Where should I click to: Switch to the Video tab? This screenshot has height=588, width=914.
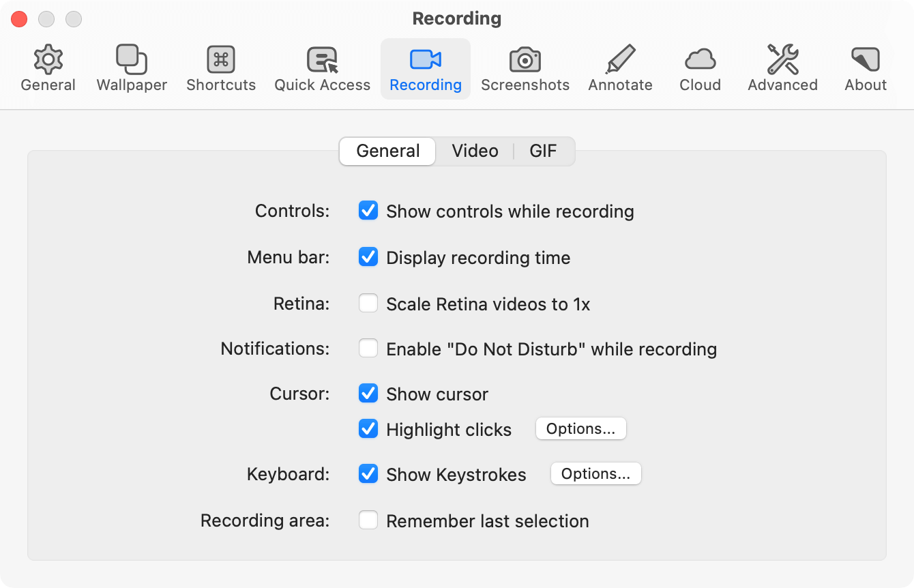click(x=475, y=151)
